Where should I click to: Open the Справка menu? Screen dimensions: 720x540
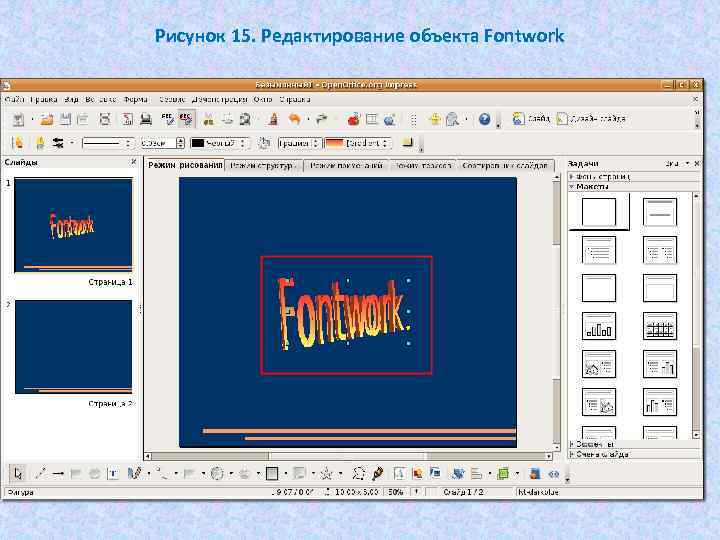click(295, 100)
